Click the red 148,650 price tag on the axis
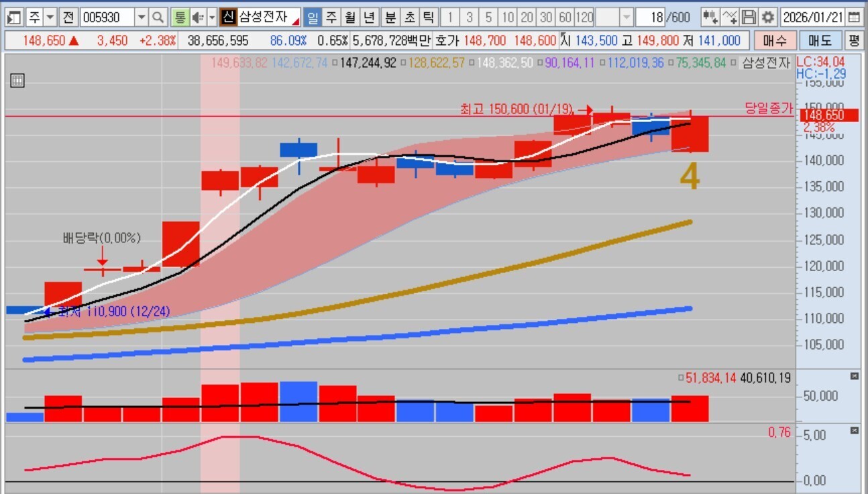The width and height of the screenshot is (868, 494). point(828,115)
